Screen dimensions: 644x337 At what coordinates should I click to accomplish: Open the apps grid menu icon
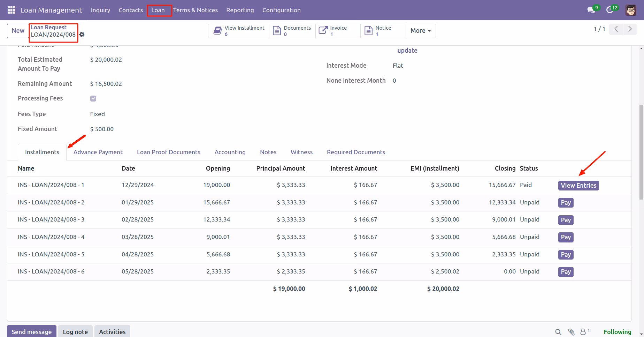(11, 10)
